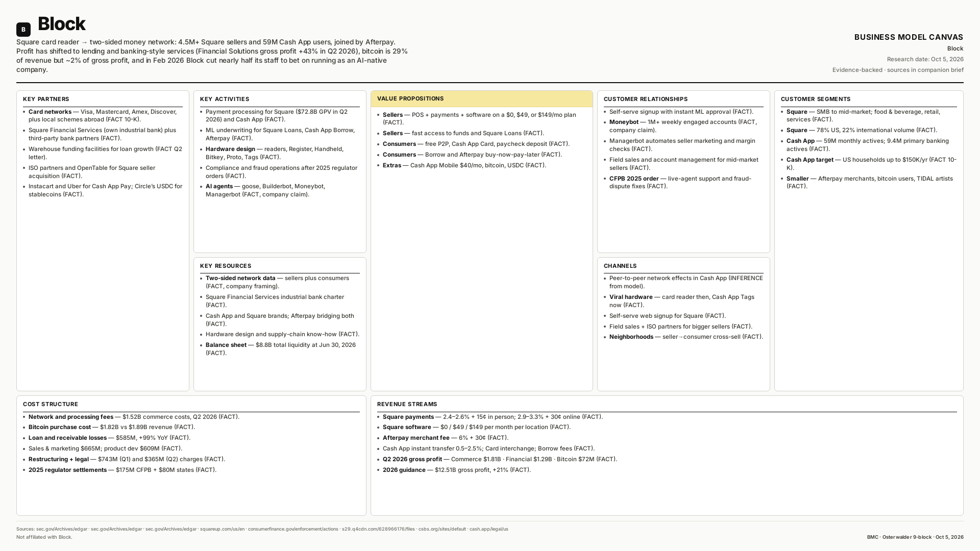Click the Hardware design activity bullet
This screenshot has width=980, height=551.
click(x=280, y=153)
